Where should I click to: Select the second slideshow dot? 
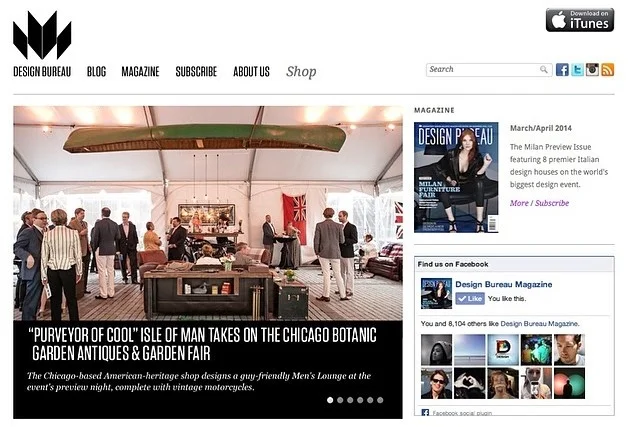coord(340,400)
